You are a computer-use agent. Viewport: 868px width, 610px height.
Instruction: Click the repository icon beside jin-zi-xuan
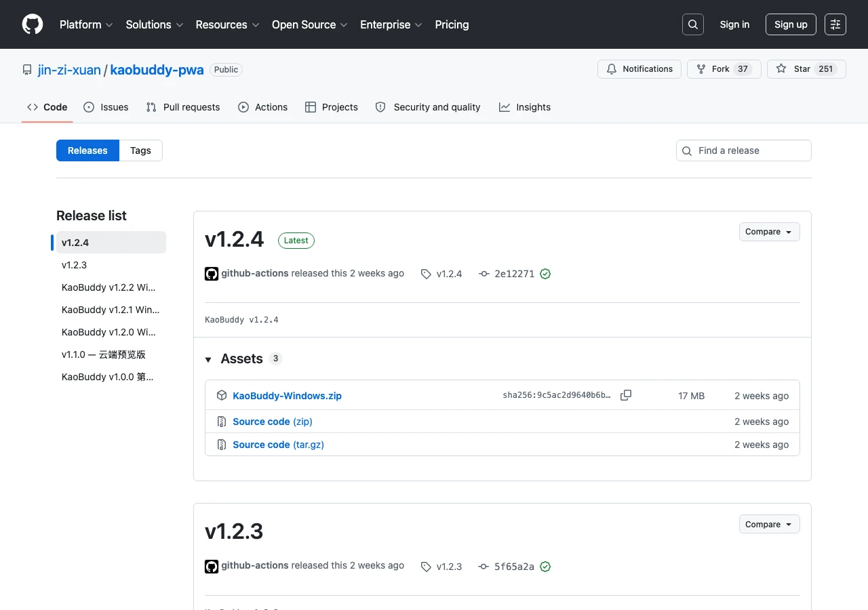[27, 70]
